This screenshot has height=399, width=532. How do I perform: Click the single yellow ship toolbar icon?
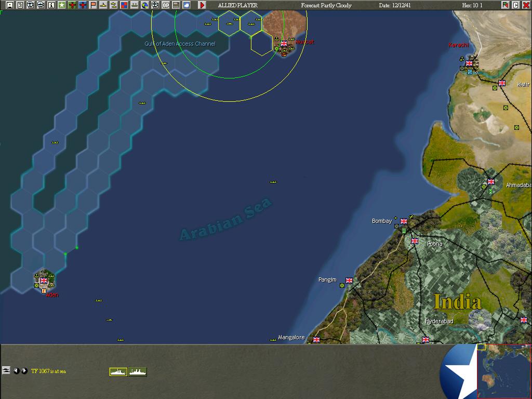tap(103, 5)
